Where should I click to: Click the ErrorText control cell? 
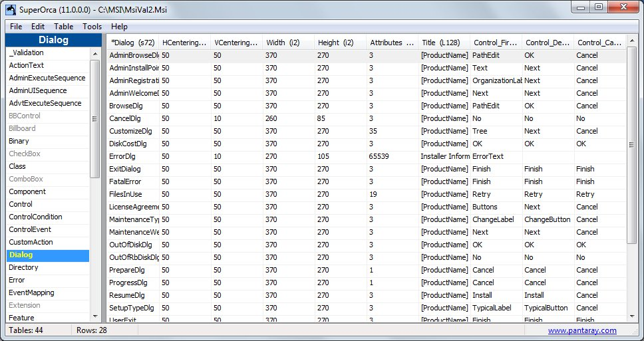496,156
